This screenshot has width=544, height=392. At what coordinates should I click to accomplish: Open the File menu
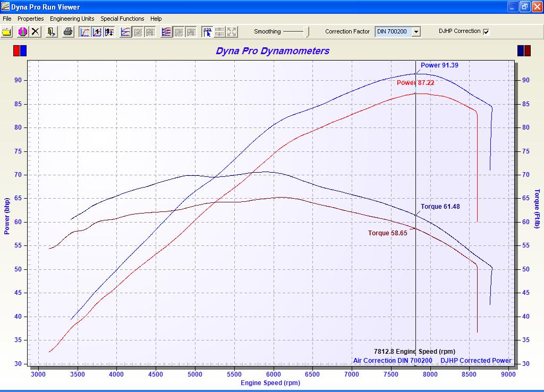[x=7, y=19]
